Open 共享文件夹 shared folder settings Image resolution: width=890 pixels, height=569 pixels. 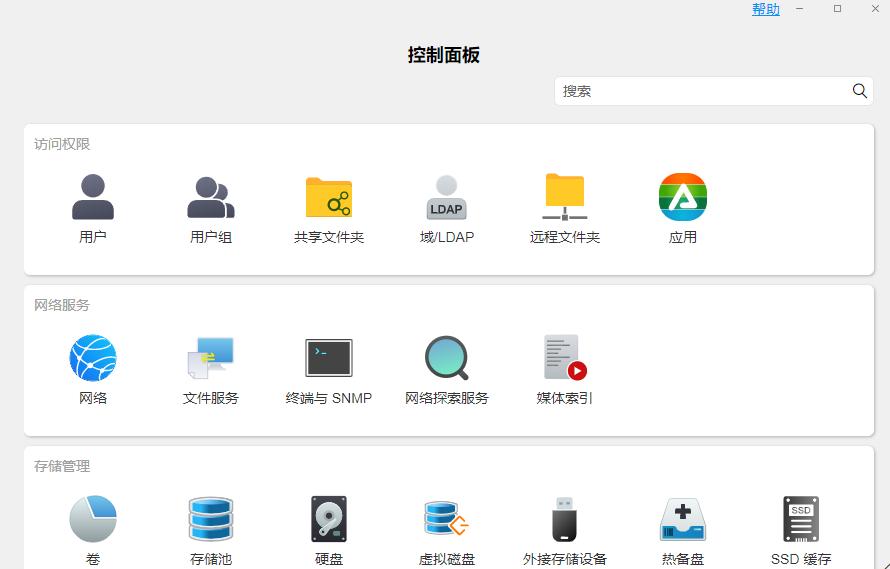click(329, 198)
